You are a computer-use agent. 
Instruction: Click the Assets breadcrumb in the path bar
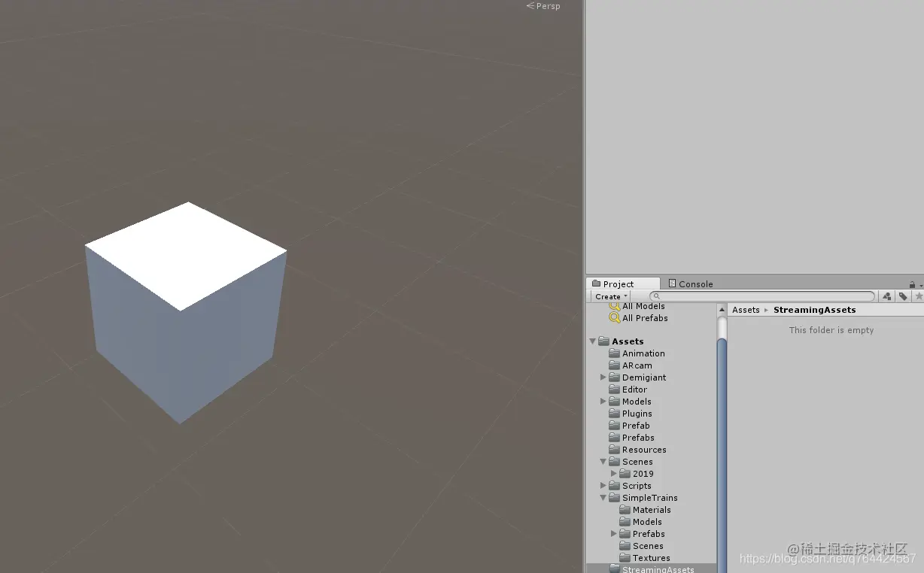coord(746,310)
